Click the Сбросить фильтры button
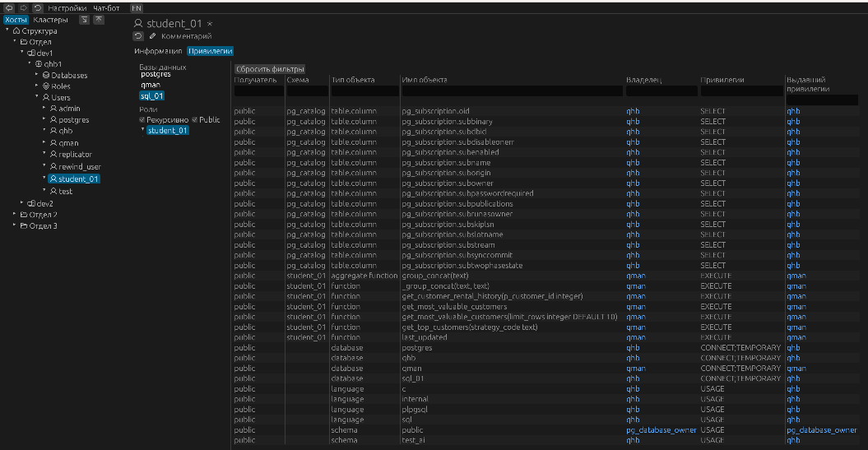The height and width of the screenshot is (450, 868). coord(269,69)
